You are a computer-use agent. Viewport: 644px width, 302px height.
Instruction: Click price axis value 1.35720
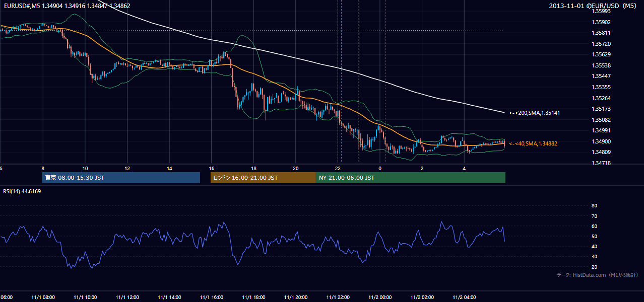[x=601, y=44]
